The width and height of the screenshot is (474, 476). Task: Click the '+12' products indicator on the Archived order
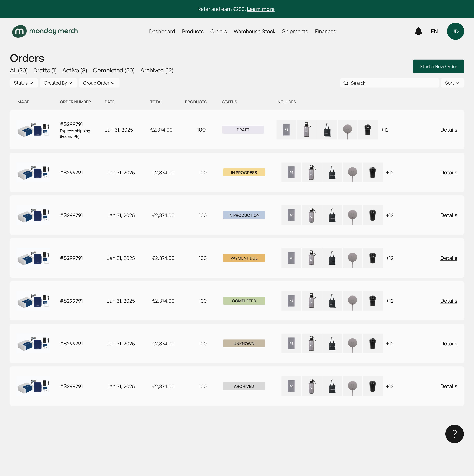coord(390,386)
